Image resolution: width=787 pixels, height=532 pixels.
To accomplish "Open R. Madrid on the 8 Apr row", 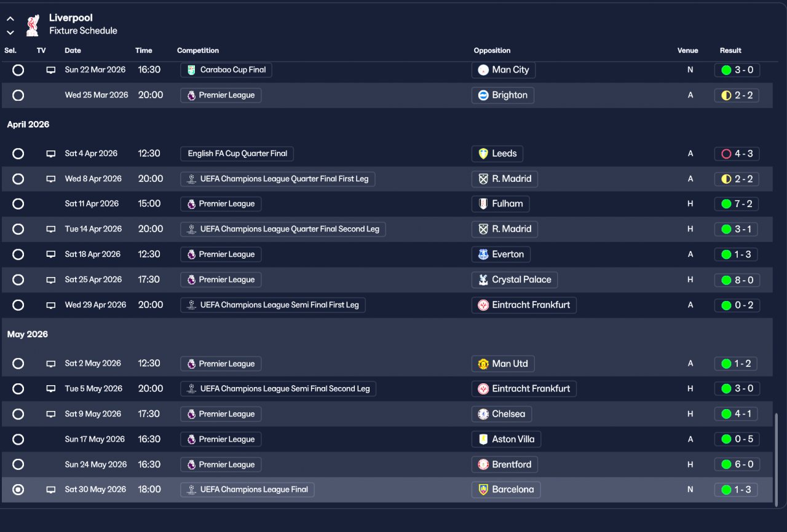I will click(505, 179).
